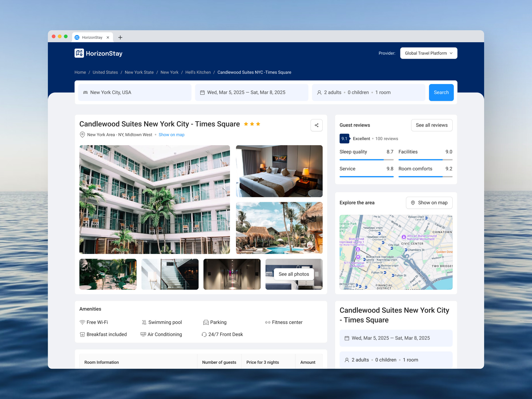The image size is (532, 399).
Task: Click the map pin icon in the Explore the area button
Action: pos(413,203)
